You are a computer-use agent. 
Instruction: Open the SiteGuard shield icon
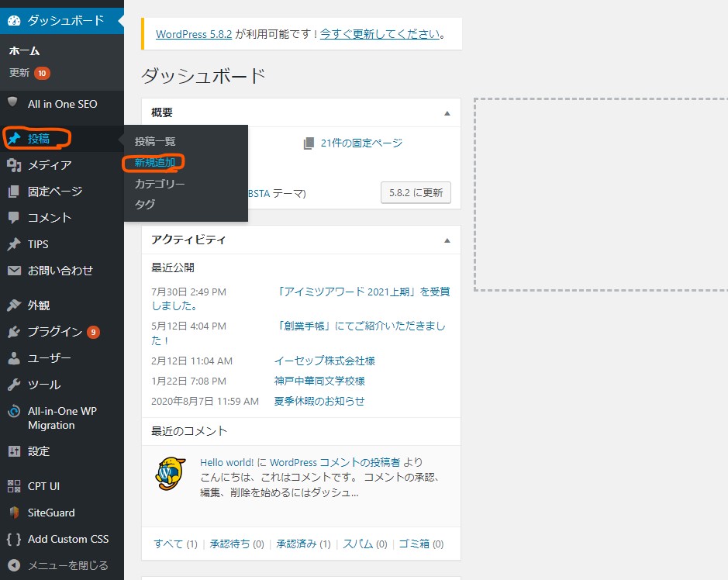[14, 513]
